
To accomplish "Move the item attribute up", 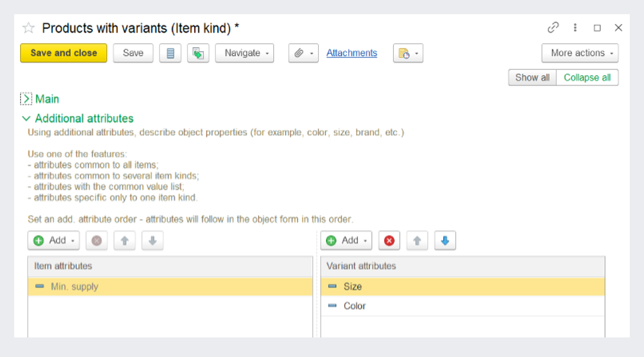I will (x=125, y=241).
